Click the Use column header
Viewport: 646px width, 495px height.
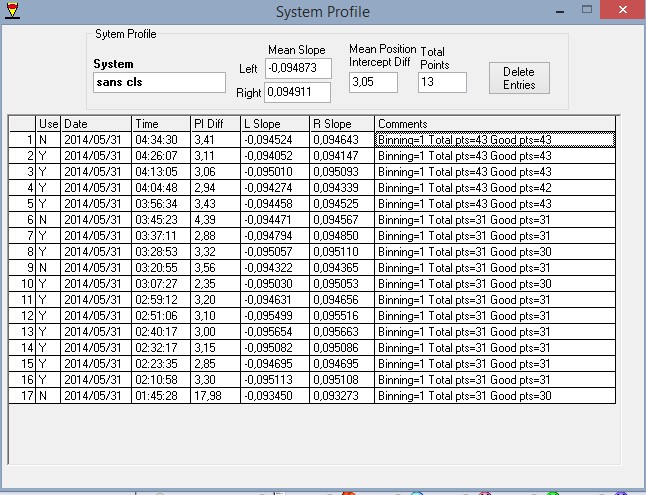(48, 124)
